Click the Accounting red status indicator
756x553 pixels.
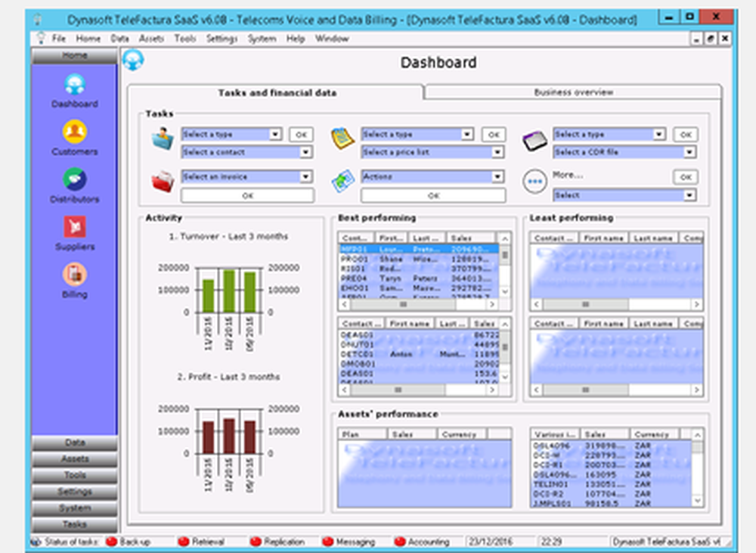(x=400, y=542)
